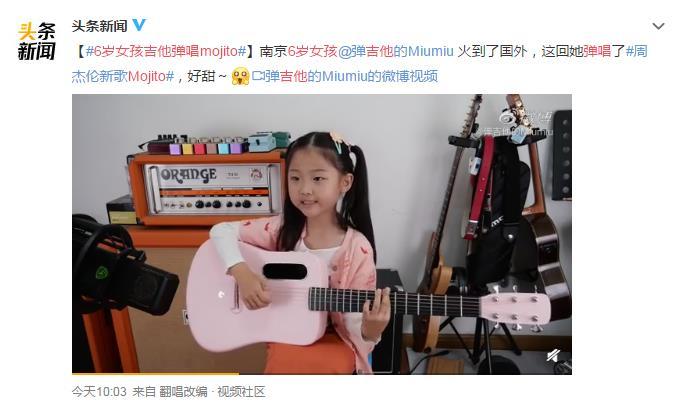Unmute the video with the speaker icon
Viewport: 681px width, 414px height.
(553, 356)
